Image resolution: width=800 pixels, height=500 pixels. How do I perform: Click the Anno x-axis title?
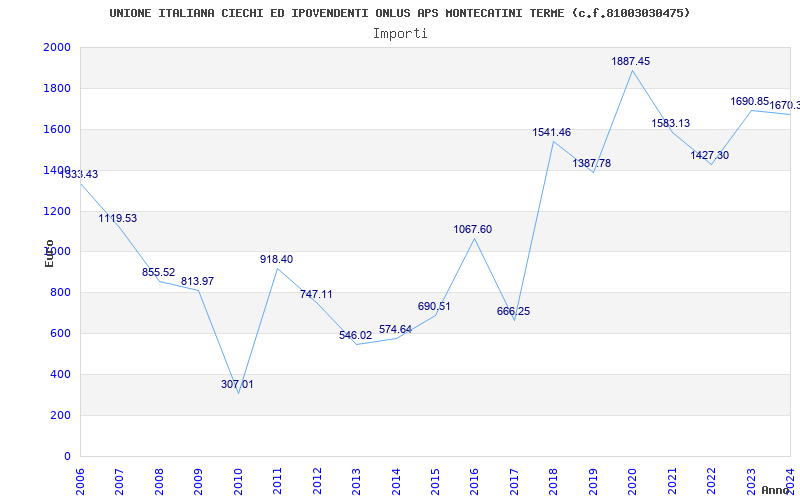(x=776, y=490)
